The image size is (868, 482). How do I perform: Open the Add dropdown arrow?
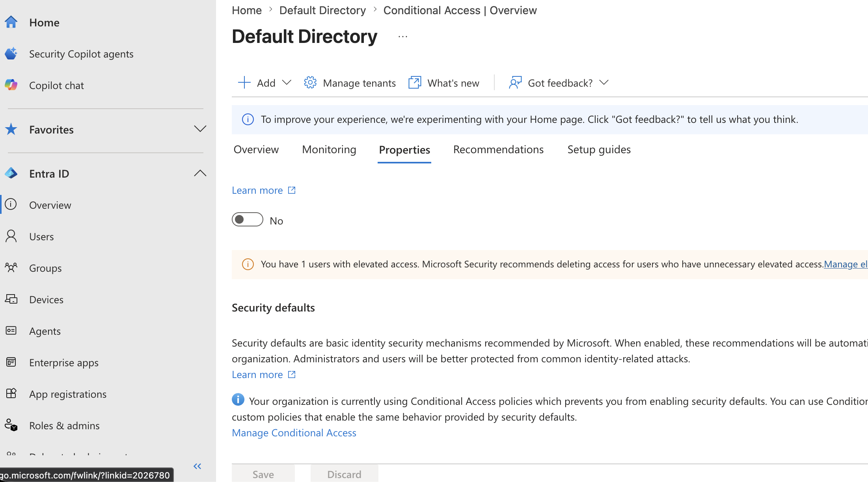(287, 82)
